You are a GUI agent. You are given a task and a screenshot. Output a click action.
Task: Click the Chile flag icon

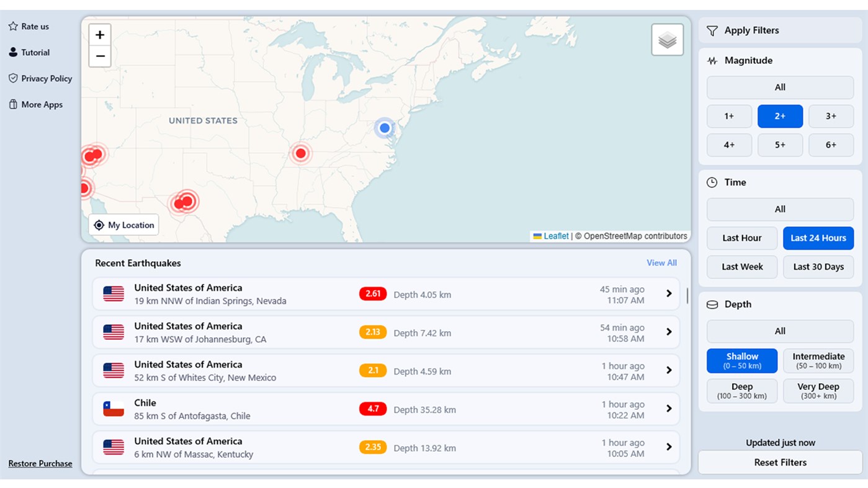[x=114, y=409]
